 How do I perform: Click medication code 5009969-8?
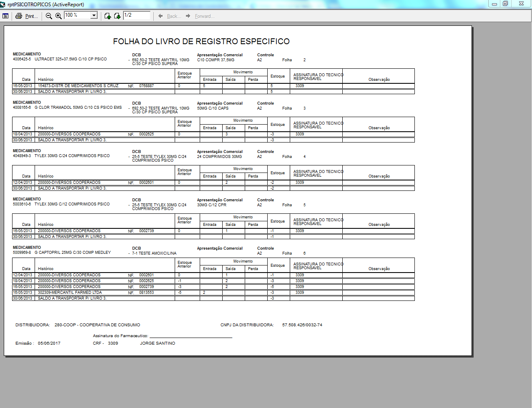[22, 253]
